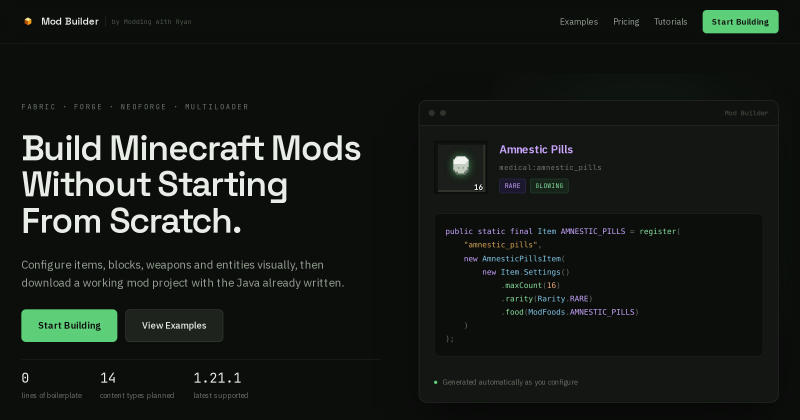
Task: Click the '"amnestic_pills"' string in code
Action: (500, 245)
